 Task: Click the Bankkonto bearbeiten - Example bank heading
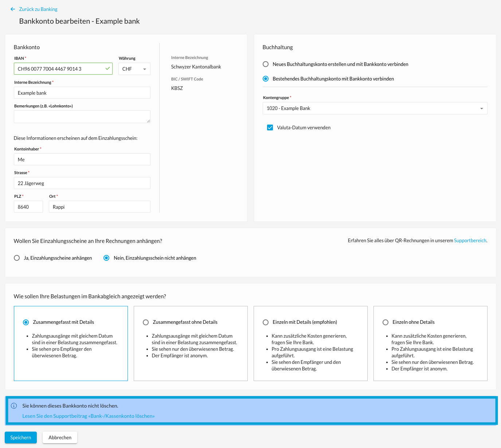[x=79, y=21]
